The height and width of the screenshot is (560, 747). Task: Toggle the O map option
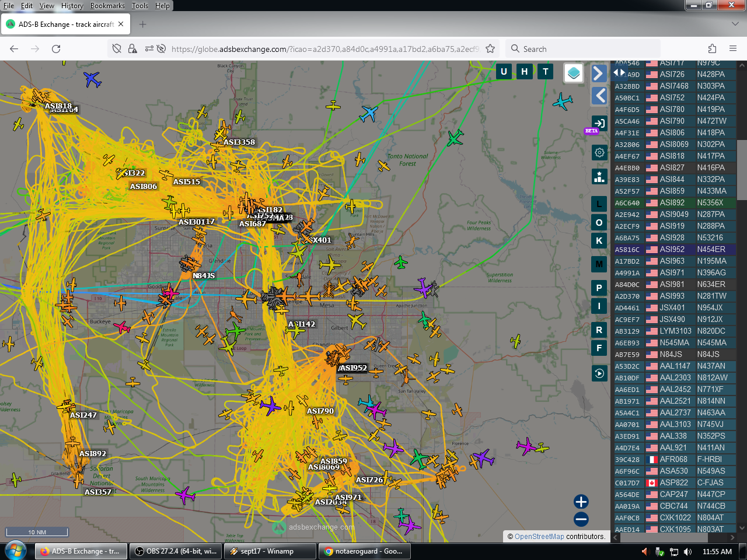[x=599, y=223]
